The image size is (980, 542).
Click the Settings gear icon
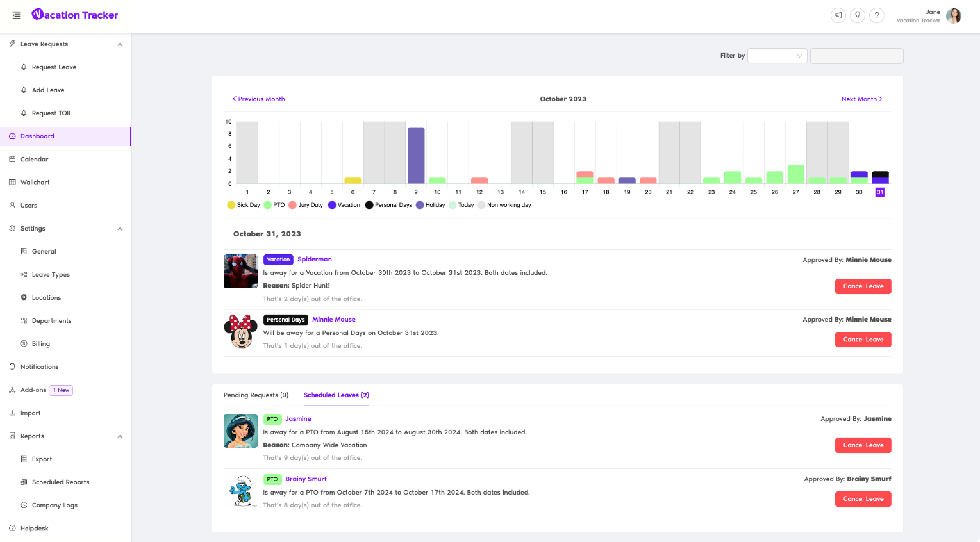tap(13, 228)
